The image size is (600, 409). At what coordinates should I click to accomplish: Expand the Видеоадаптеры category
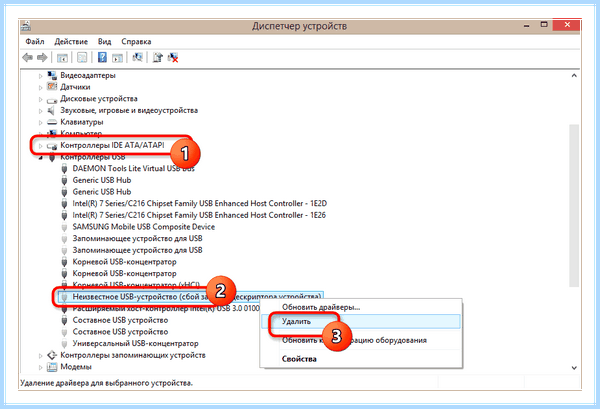pos(41,76)
